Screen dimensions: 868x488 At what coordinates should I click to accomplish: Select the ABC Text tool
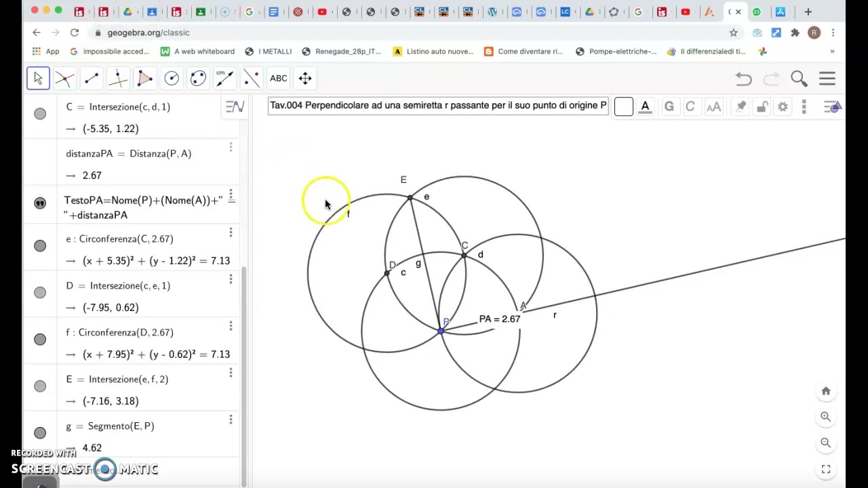click(x=278, y=78)
